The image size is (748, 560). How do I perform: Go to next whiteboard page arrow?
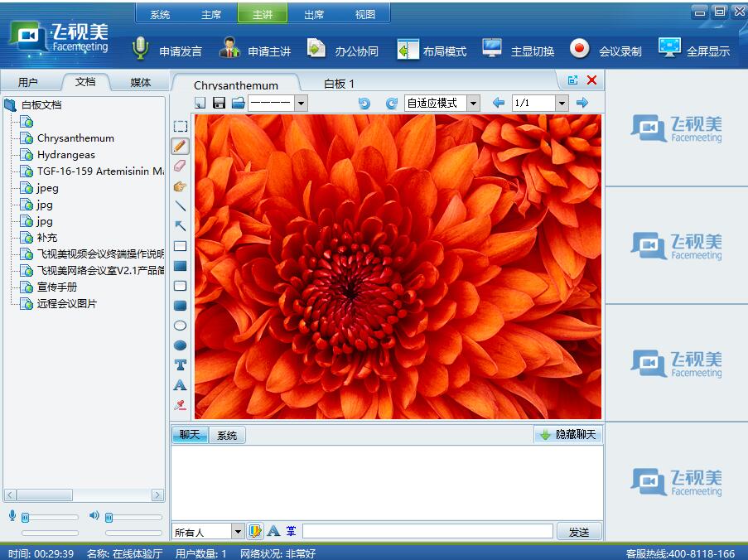(x=582, y=104)
